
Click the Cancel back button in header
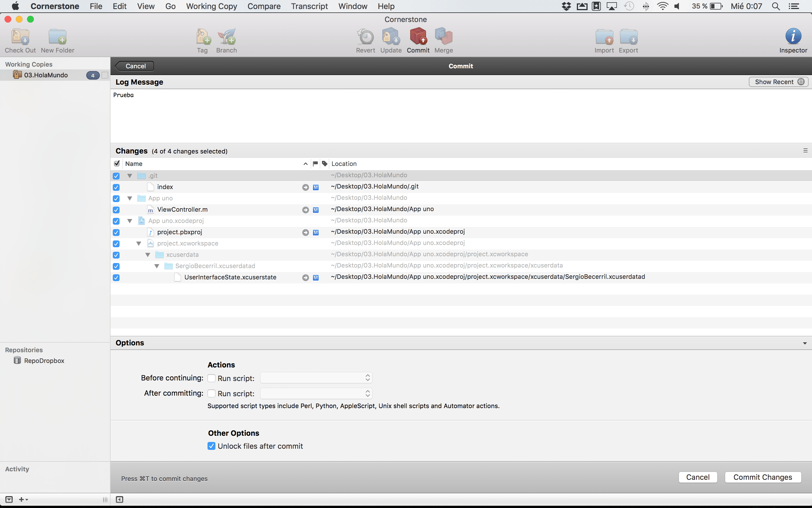[x=134, y=66]
